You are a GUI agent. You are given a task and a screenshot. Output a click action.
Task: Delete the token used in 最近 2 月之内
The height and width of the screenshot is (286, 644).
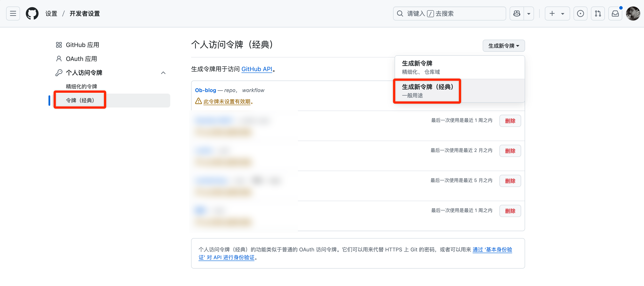click(510, 151)
